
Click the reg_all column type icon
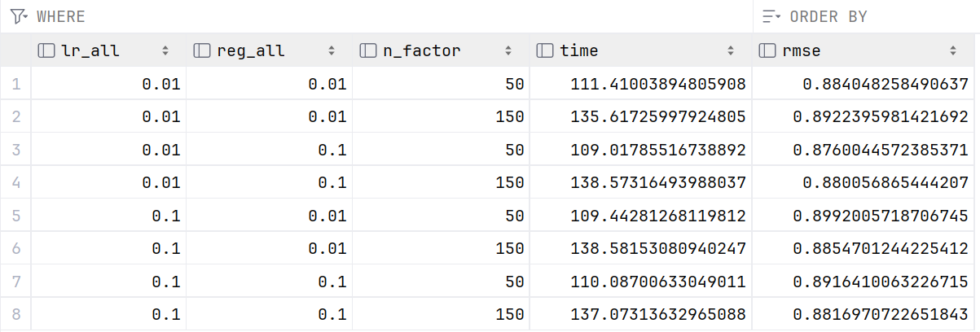[x=202, y=50]
